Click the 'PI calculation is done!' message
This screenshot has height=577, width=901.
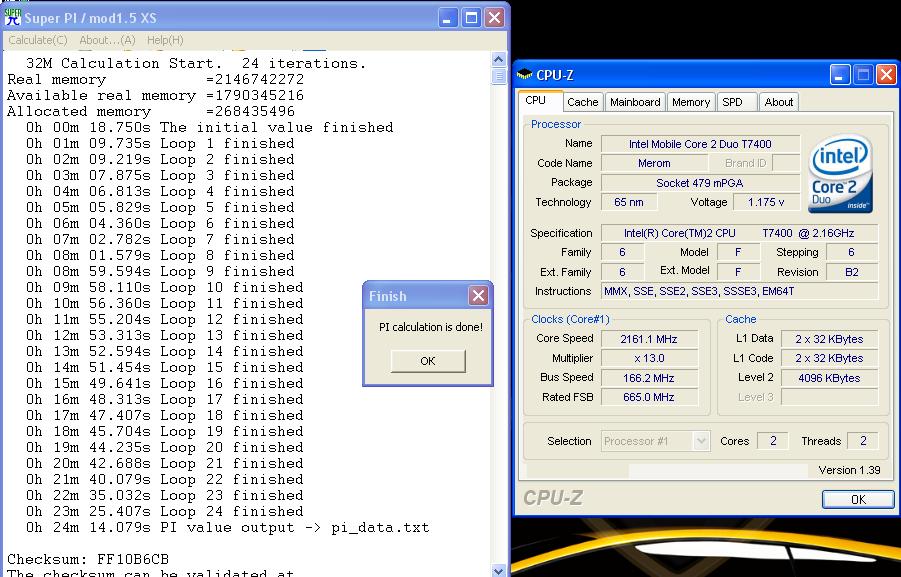431,327
